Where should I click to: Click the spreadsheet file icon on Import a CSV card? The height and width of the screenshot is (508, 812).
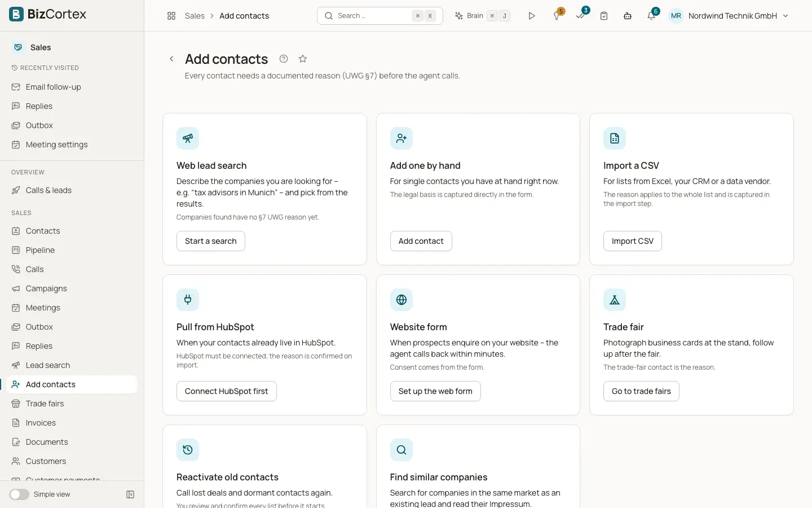coord(615,138)
